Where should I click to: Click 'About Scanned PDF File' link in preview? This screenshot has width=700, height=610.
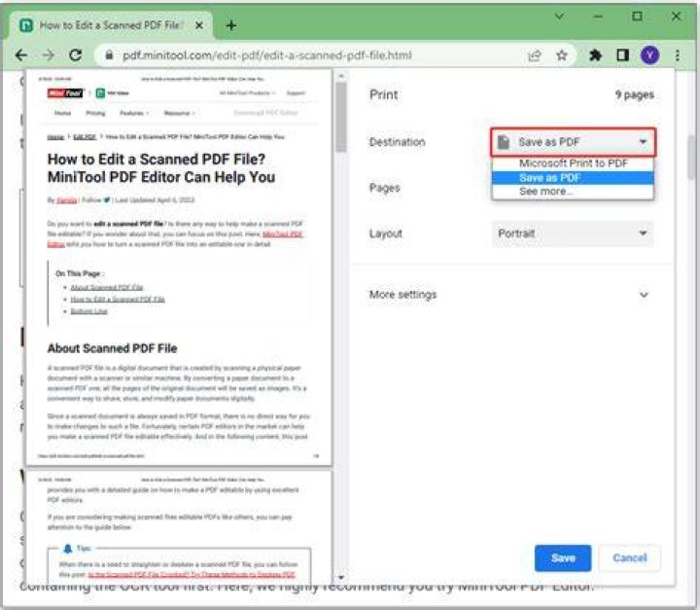pos(107,287)
